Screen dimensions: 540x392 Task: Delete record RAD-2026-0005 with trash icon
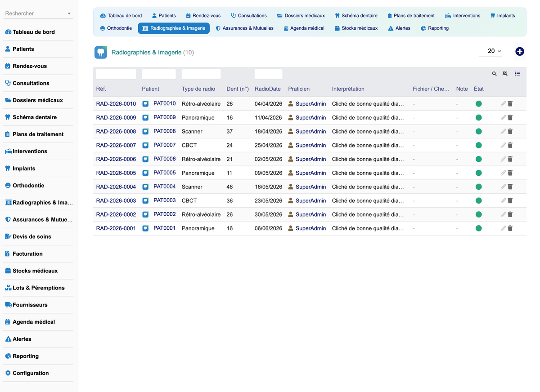coord(510,173)
